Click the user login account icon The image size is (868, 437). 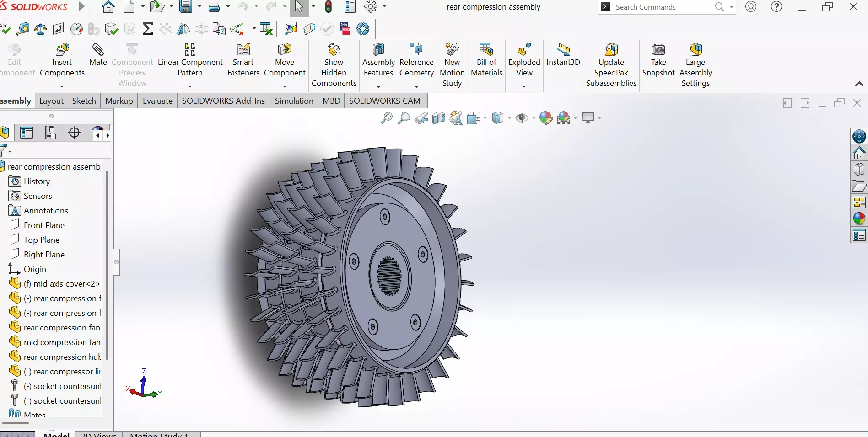pyautogui.click(x=751, y=7)
